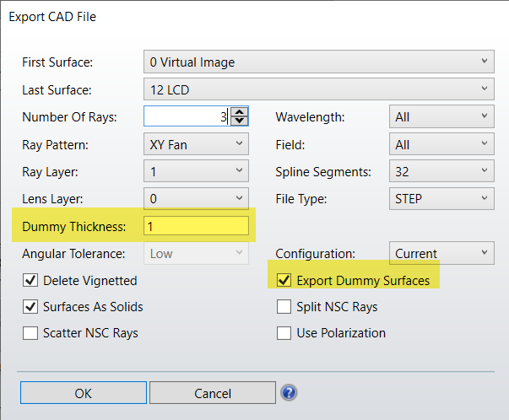The height and width of the screenshot is (420, 509).
Task: Open the Lens Layer dropdown
Action: click(x=196, y=199)
